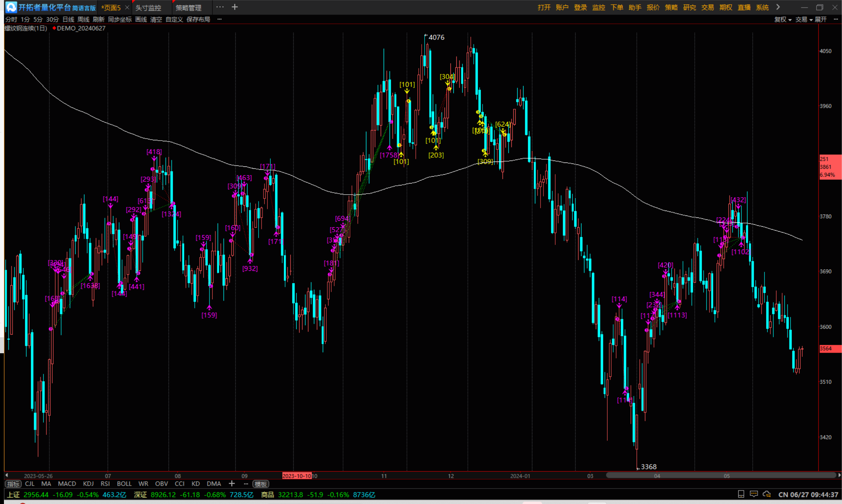Open the 打开 menu
The height and width of the screenshot is (504, 842).
coord(544,7)
